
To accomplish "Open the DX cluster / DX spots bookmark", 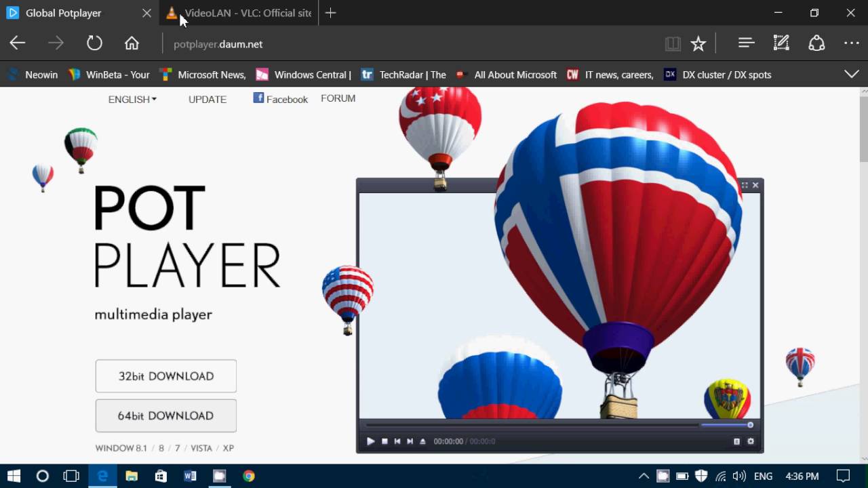I will 717,75.
